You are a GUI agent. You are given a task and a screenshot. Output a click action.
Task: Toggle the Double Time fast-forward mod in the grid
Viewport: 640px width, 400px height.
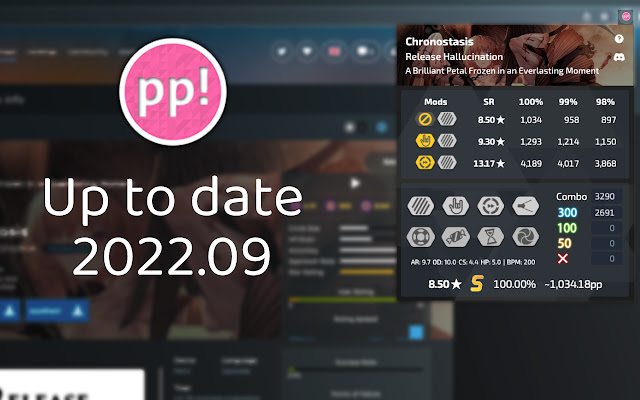pos(491,206)
